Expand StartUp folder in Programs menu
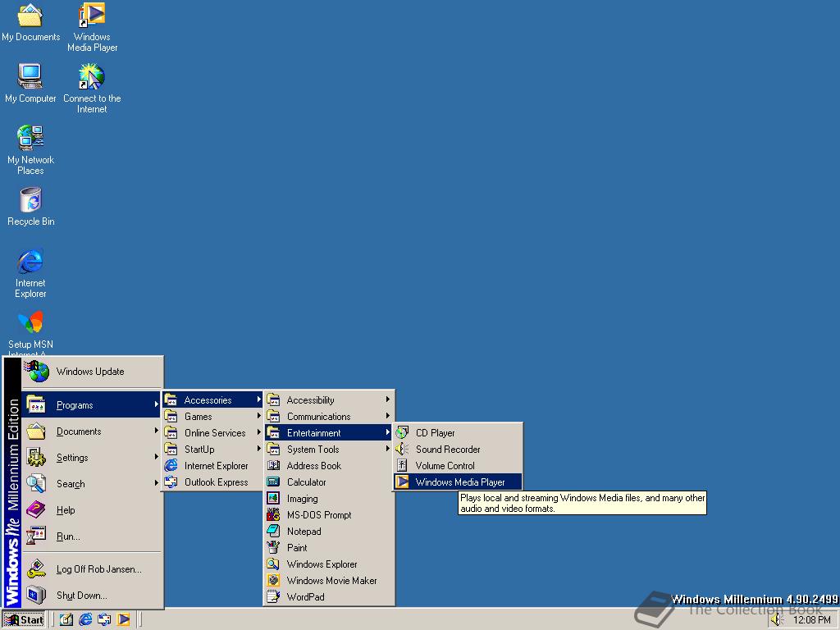The height and width of the screenshot is (630, 840). [212, 450]
